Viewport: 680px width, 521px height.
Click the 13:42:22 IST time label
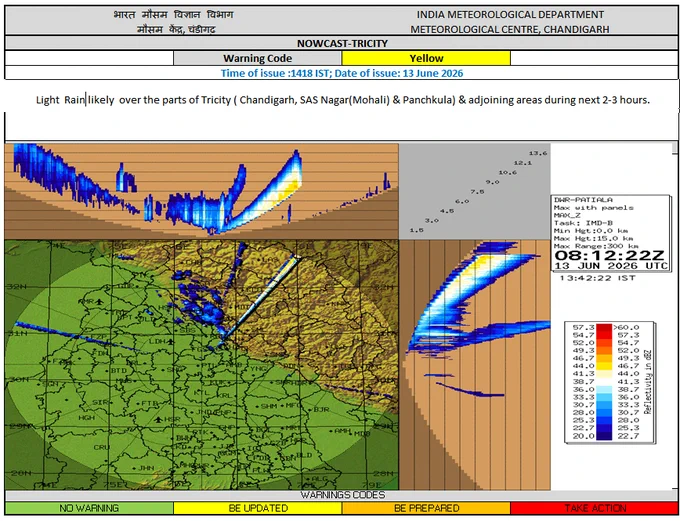click(x=597, y=278)
